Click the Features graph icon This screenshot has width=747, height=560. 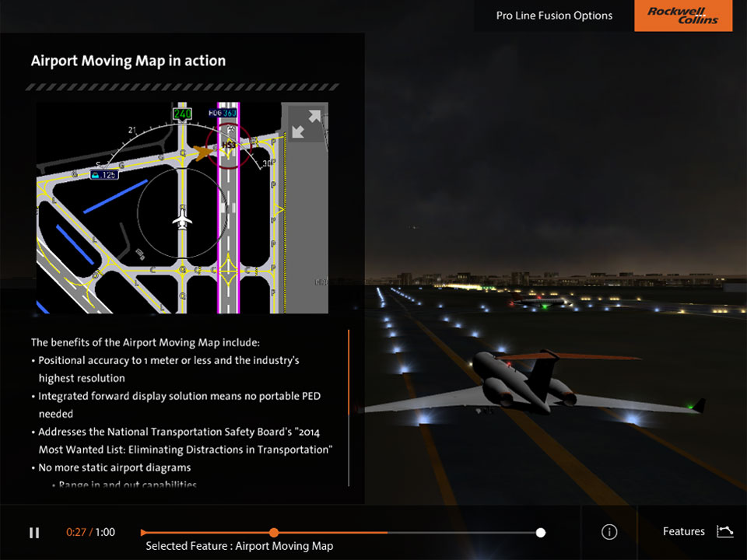724,531
